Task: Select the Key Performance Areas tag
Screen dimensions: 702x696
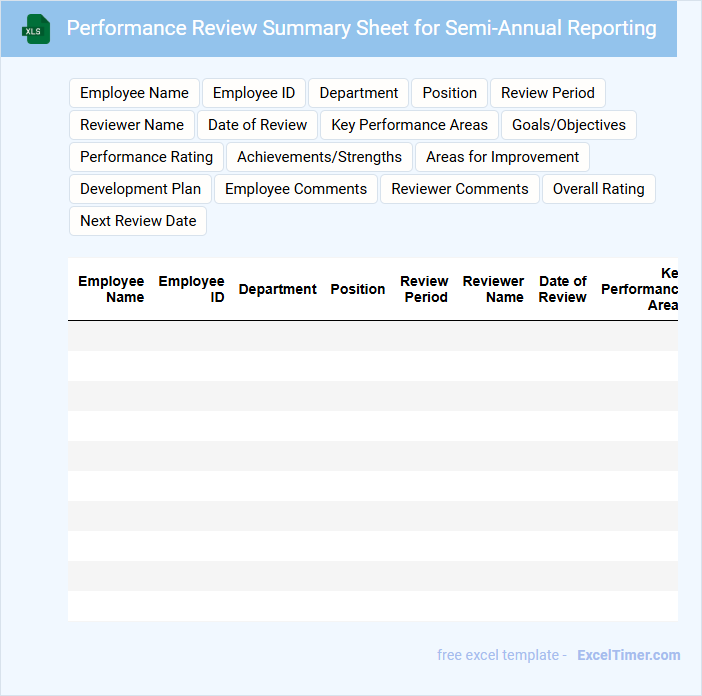Action: click(409, 125)
